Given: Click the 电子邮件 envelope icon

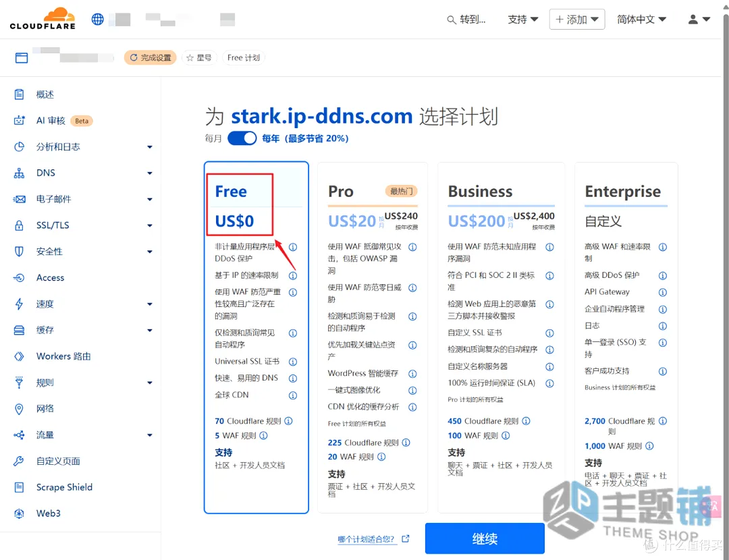Looking at the screenshot, I should (19, 199).
